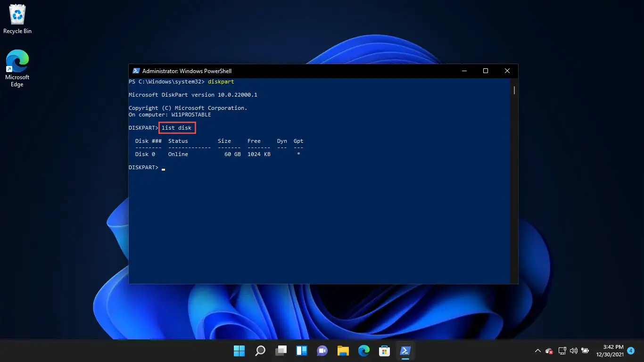Click the 'Size' column header
Screen dimensions: 644x362
click(x=224, y=141)
